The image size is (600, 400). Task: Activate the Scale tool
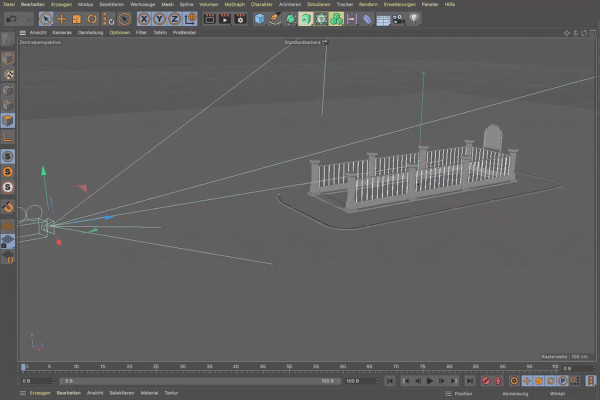[x=77, y=19]
